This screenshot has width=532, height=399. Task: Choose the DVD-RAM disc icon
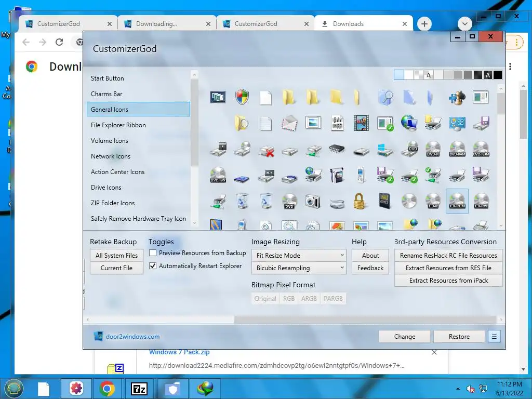coord(457,149)
